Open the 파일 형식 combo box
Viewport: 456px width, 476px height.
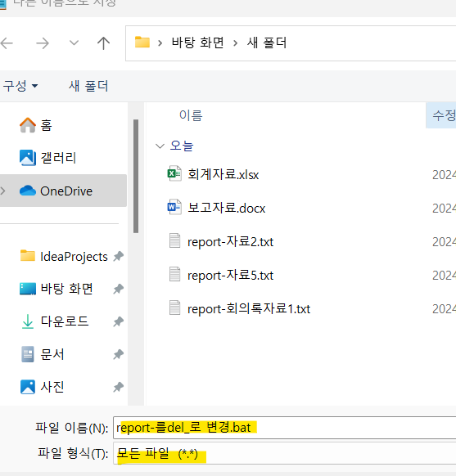[285, 454]
